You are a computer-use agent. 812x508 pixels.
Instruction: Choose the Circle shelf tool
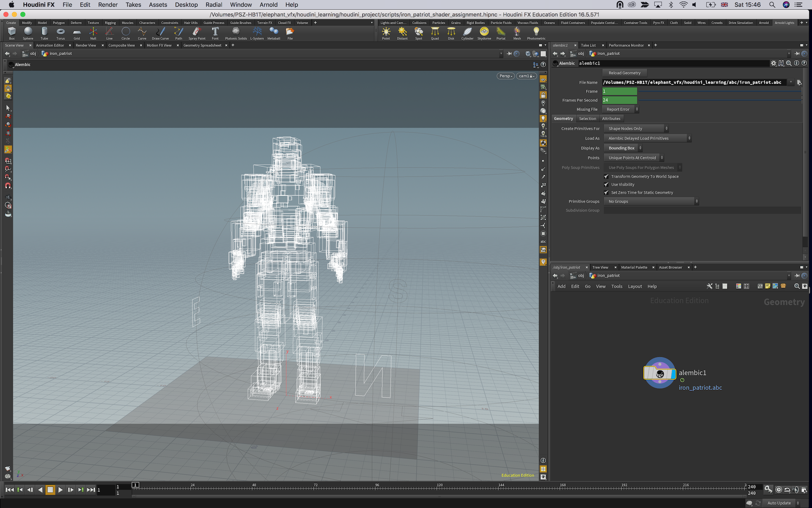click(x=126, y=33)
